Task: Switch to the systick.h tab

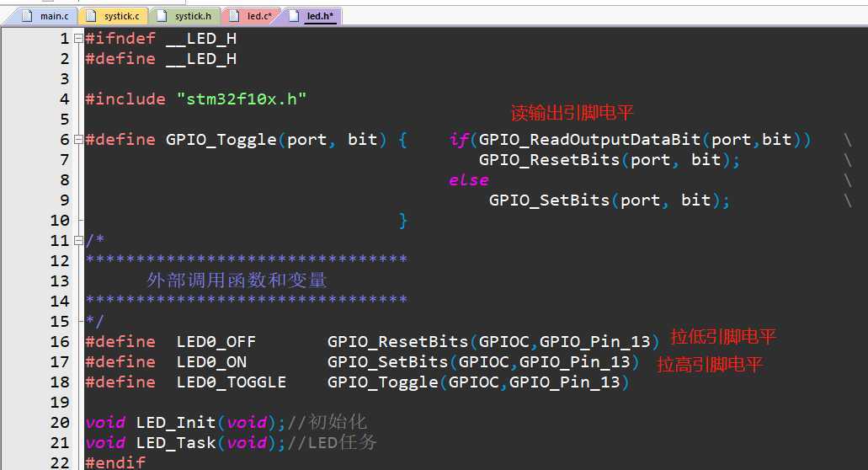Action: [185, 16]
